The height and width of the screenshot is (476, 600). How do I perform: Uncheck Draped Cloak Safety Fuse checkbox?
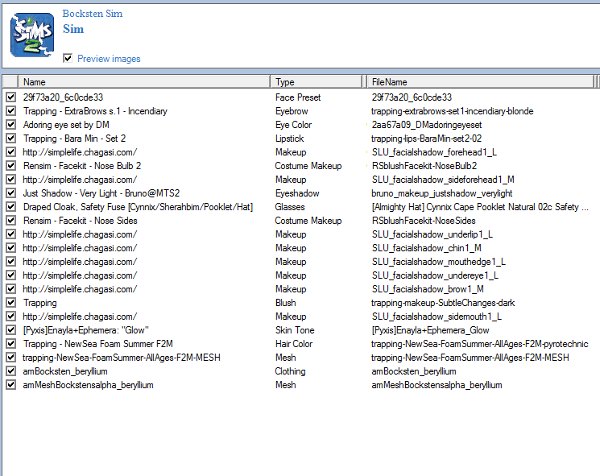tap(11, 207)
